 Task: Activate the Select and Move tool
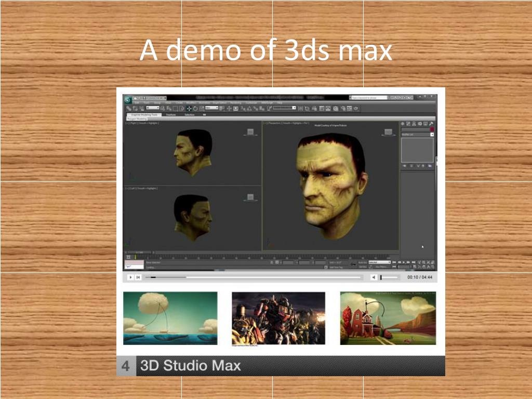point(189,109)
